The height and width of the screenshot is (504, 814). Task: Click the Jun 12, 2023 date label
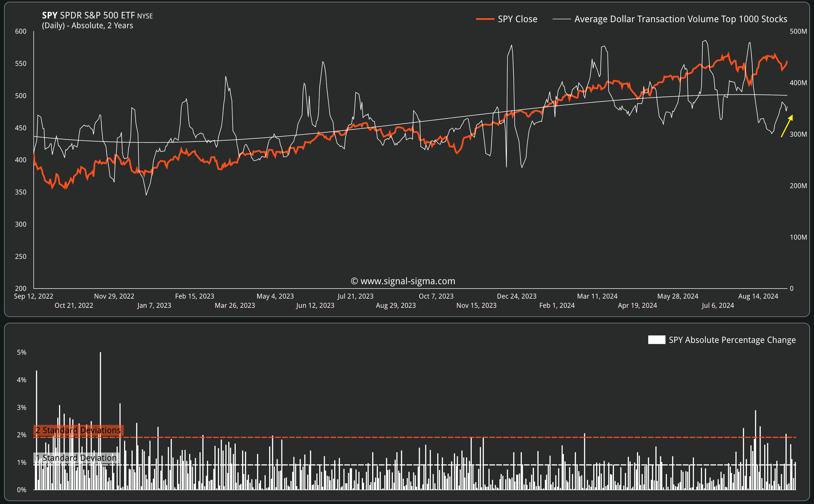pyautogui.click(x=315, y=305)
